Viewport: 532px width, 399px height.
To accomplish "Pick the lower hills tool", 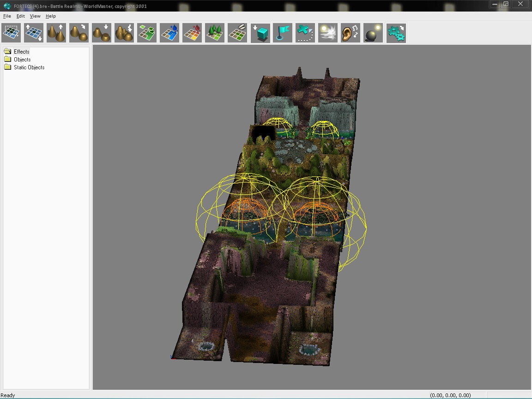I will coord(102,33).
